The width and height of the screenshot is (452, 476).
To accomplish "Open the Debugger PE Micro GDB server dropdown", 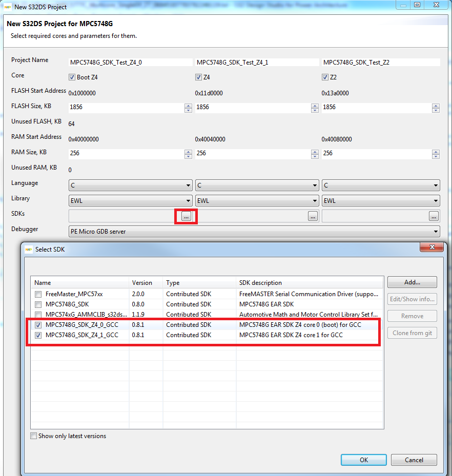I will pyautogui.click(x=254, y=231).
